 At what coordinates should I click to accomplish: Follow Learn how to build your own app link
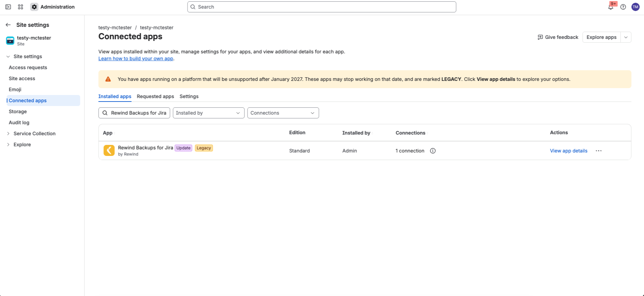136,59
